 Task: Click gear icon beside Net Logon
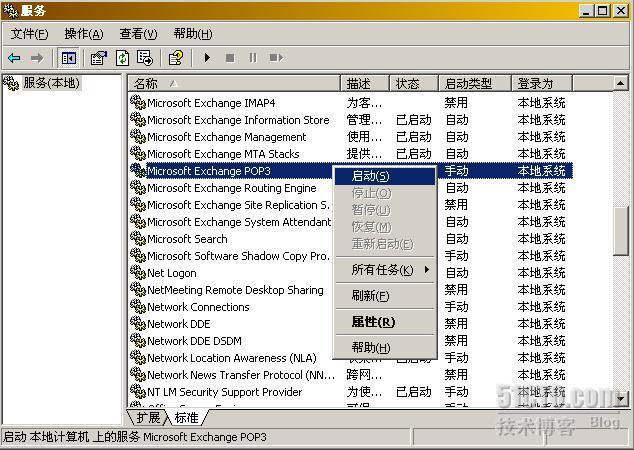(x=138, y=273)
